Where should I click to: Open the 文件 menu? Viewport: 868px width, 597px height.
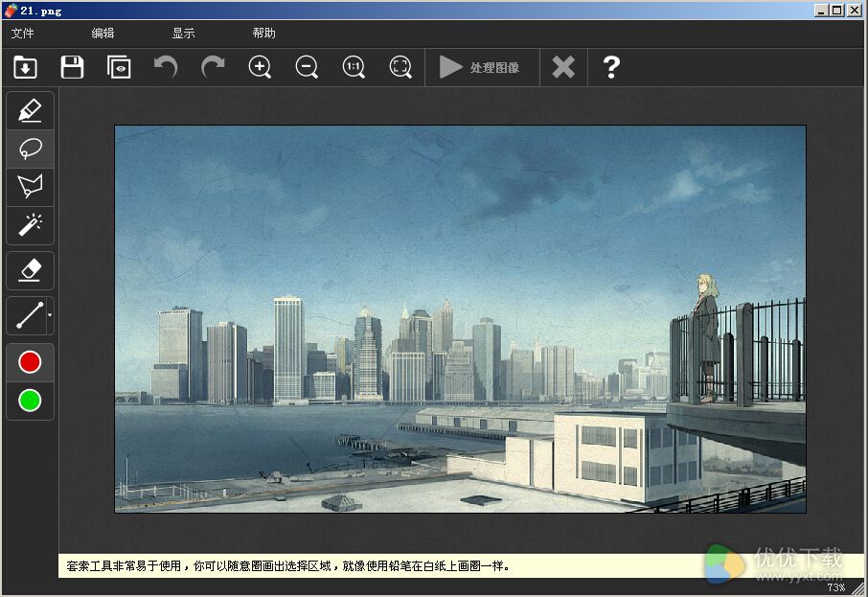23,34
